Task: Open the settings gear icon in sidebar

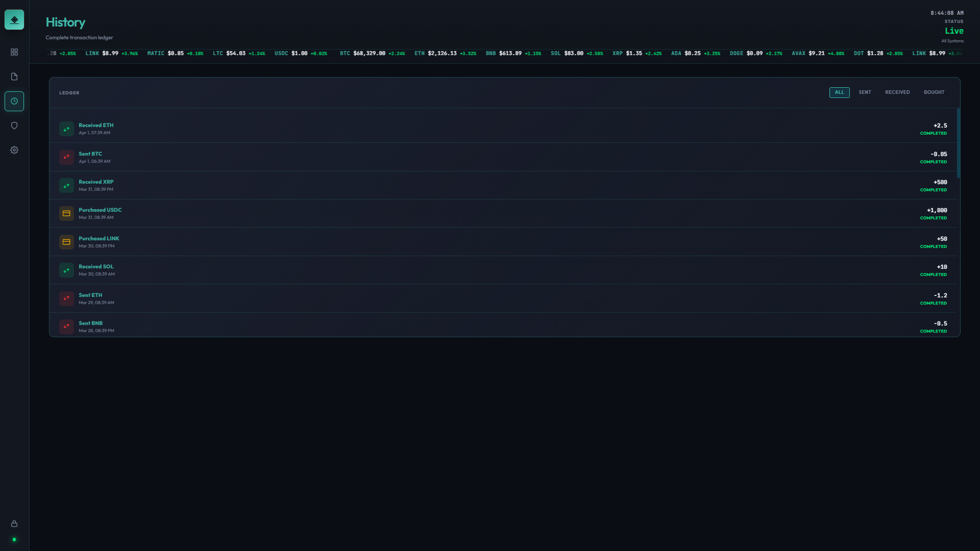Action: coord(14,150)
